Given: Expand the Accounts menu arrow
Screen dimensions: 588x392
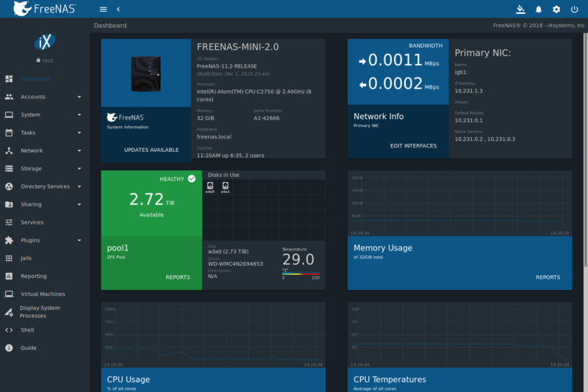Looking at the screenshot, I should pos(79,97).
